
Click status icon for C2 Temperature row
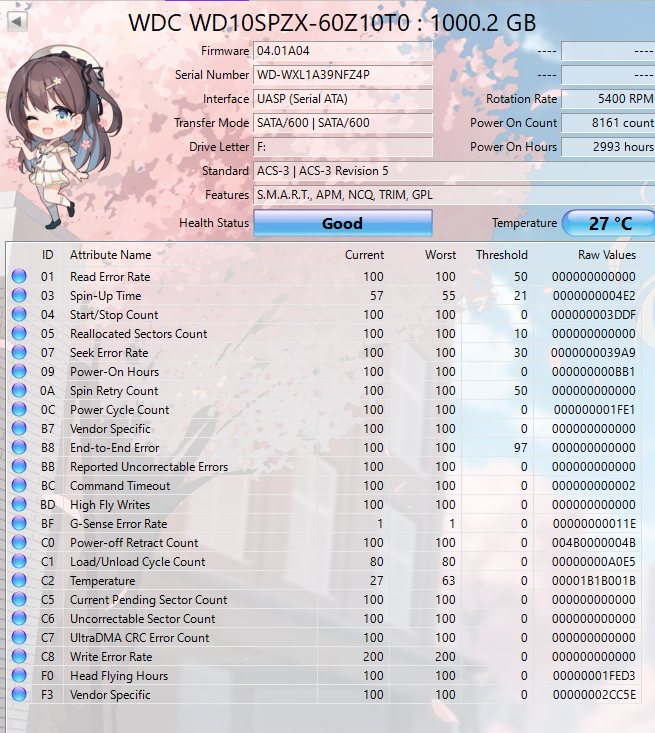19,581
